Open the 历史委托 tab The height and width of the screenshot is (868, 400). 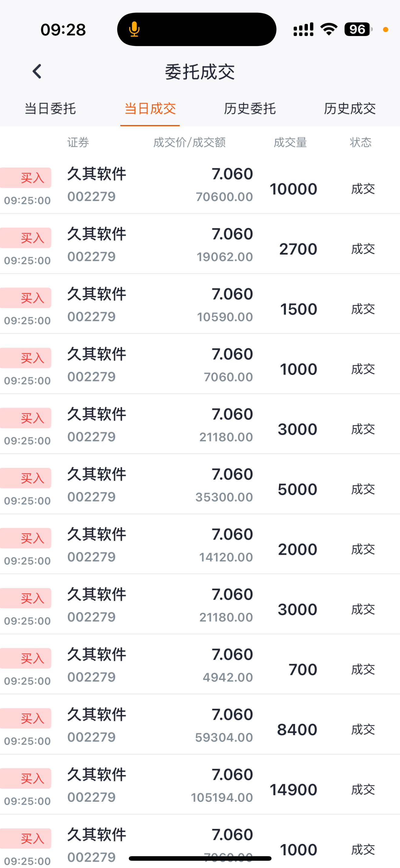pos(250,108)
